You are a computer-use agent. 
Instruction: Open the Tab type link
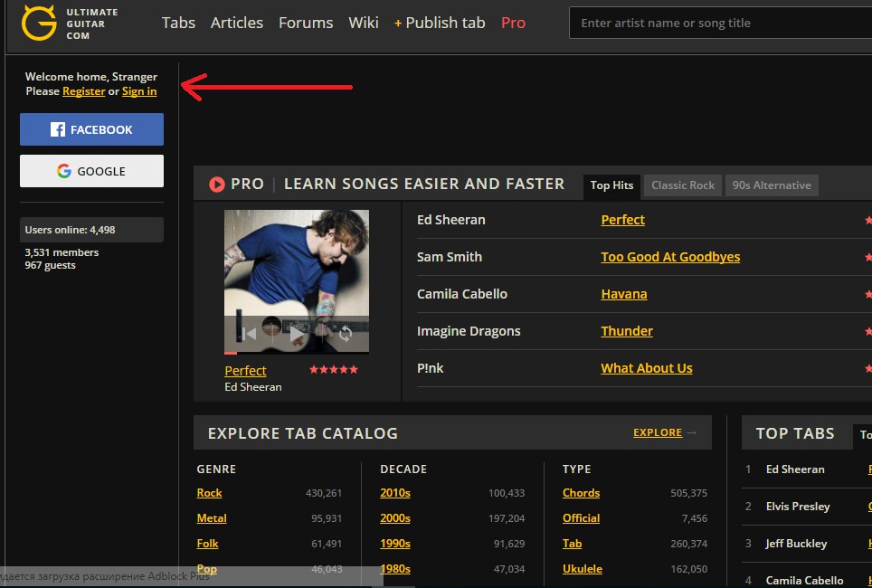[x=572, y=544]
